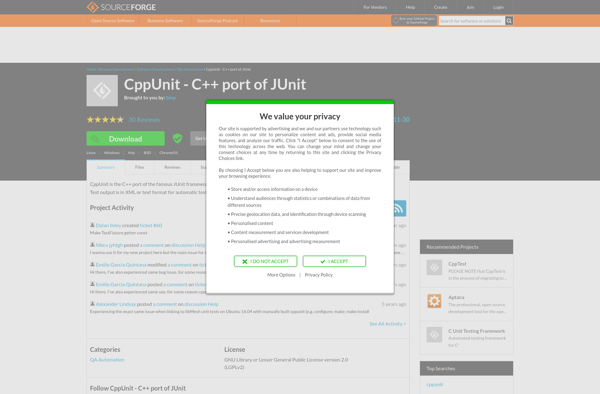
Task: Click the CppUnit project logo icon
Action: (x=102, y=91)
